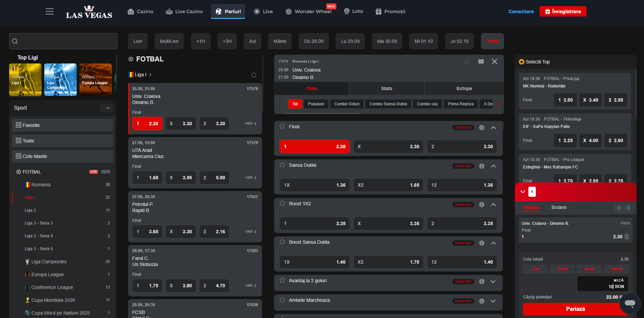Clear betslip with trash icon

click(628, 208)
